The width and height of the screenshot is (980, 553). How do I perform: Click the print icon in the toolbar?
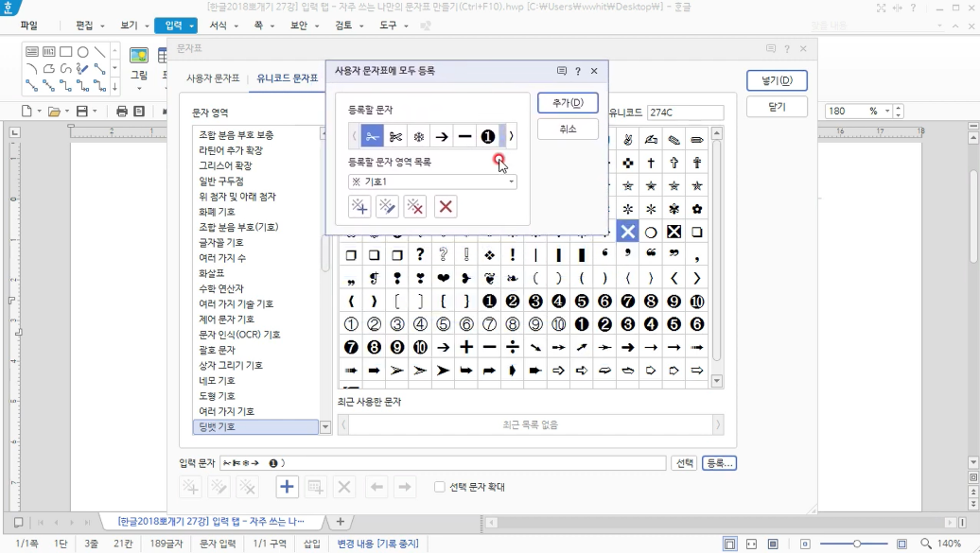[122, 112]
